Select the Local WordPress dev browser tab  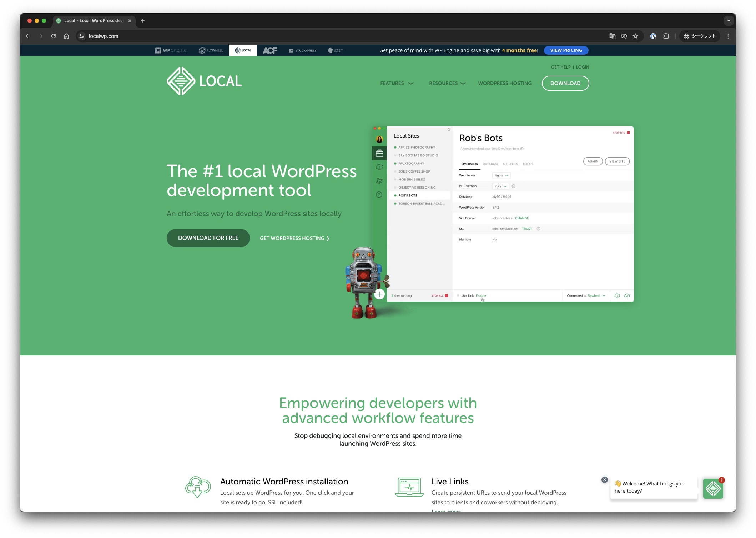coord(94,21)
